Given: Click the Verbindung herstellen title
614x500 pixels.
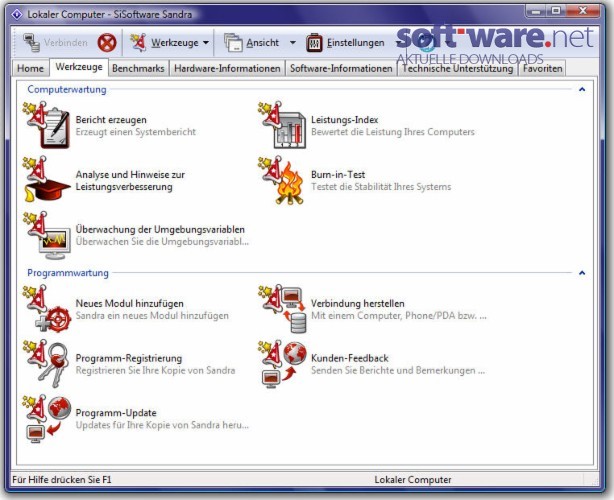Looking at the screenshot, I should tap(358, 303).
